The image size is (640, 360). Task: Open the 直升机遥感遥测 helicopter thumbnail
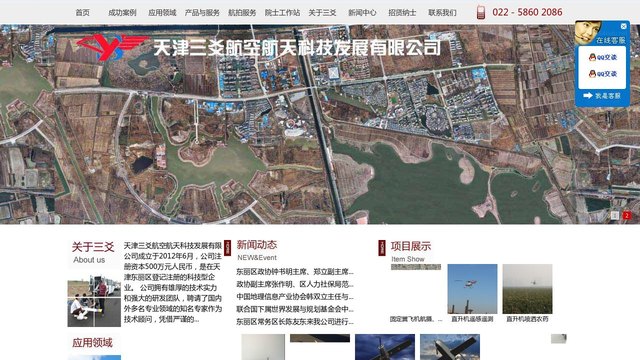point(472,289)
